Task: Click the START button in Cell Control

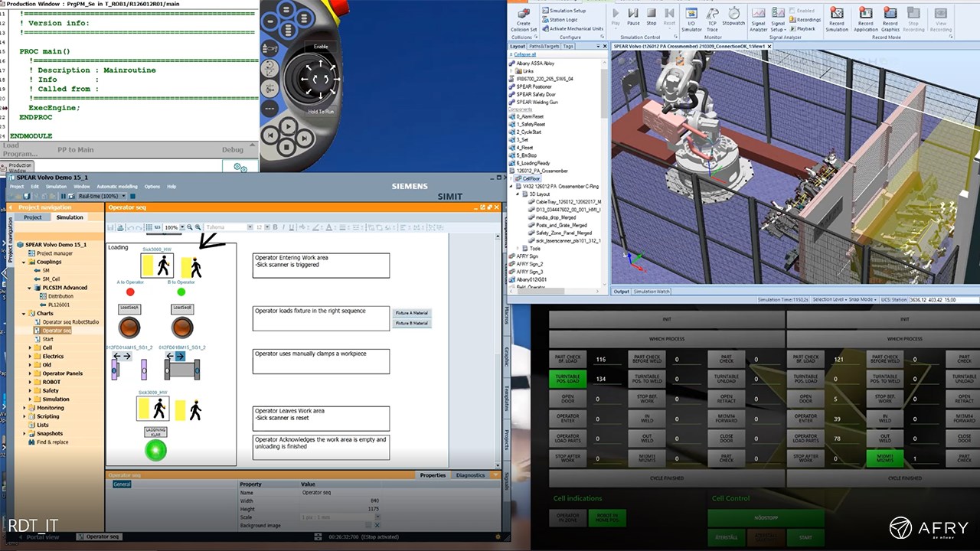Action: pyautogui.click(x=805, y=537)
